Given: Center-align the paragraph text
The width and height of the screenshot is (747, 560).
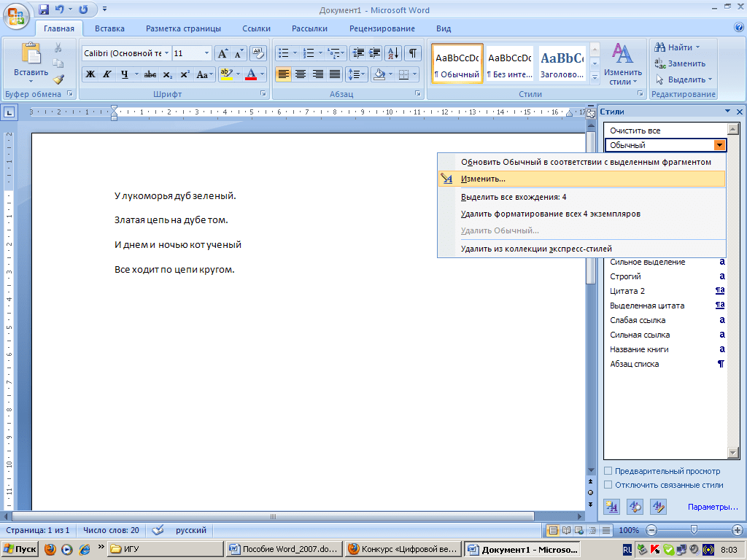Looking at the screenshot, I should (x=301, y=74).
